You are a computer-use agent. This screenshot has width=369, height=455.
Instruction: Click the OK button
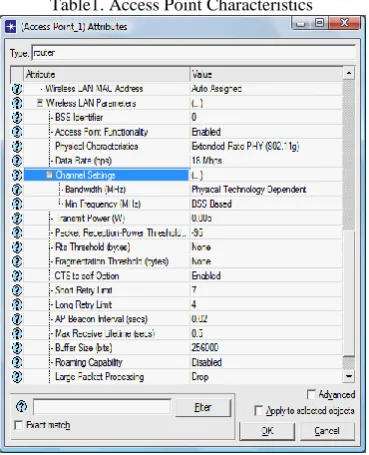click(x=267, y=431)
